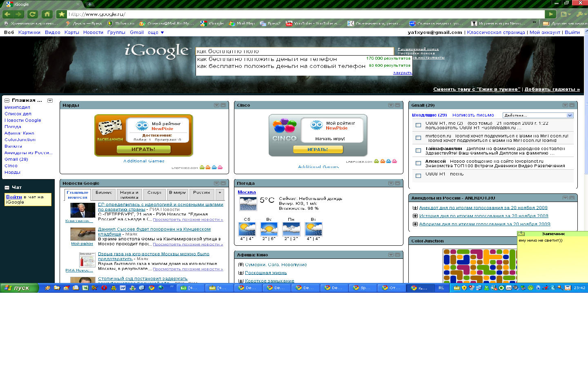588x368 pixels.
Task: Open the Мой аккаунт link
Action: tap(545, 32)
